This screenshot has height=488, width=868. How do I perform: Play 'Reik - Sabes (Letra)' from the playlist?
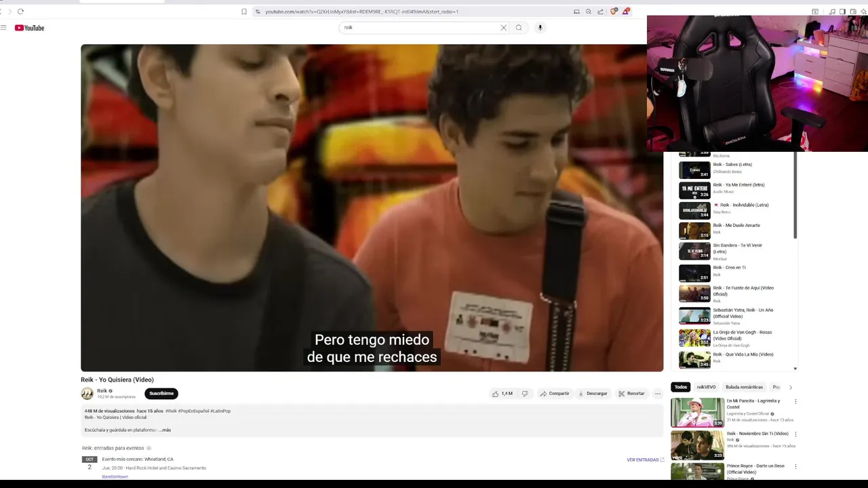(x=734, y=169)
